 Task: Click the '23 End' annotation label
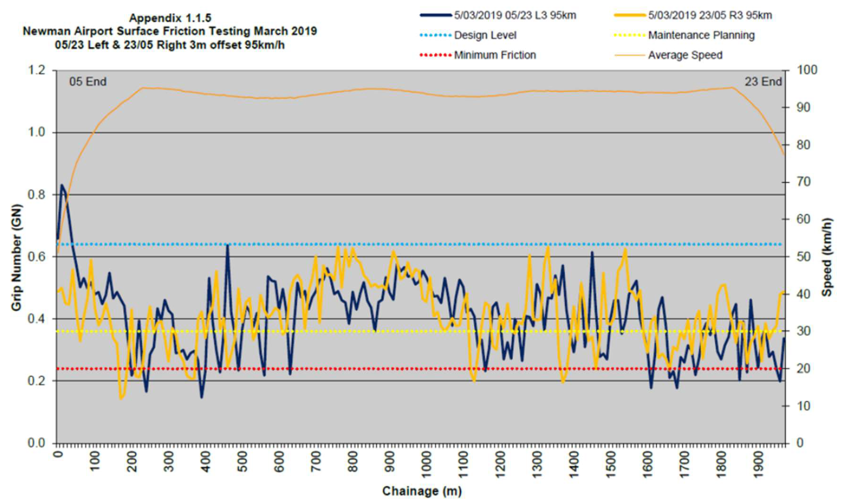click(763, 82)
